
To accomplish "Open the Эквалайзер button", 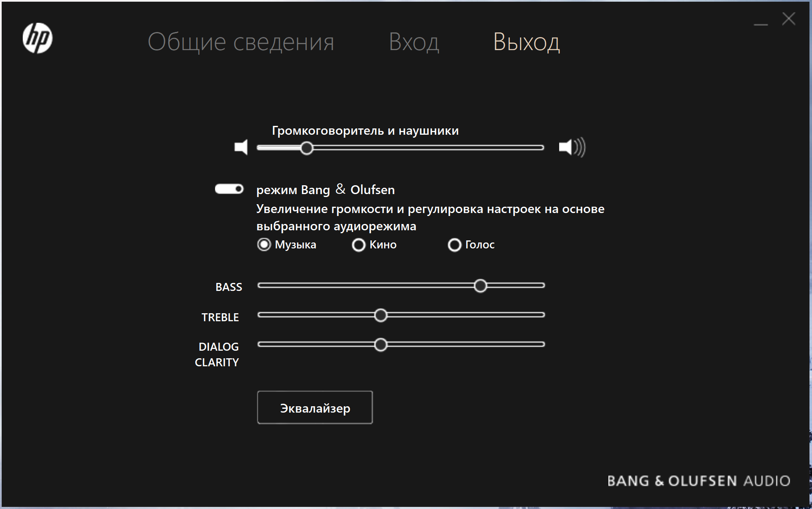I will pos(315,408).
